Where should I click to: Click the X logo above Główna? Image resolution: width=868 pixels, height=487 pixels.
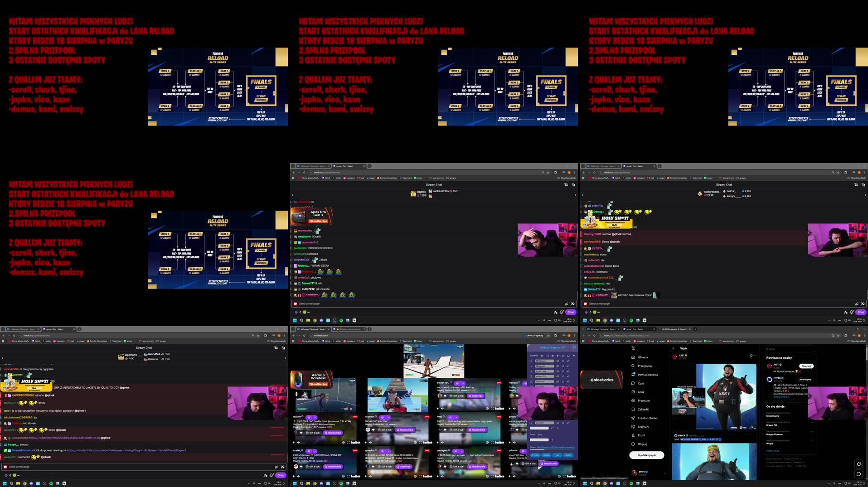(x=633, y=348)
